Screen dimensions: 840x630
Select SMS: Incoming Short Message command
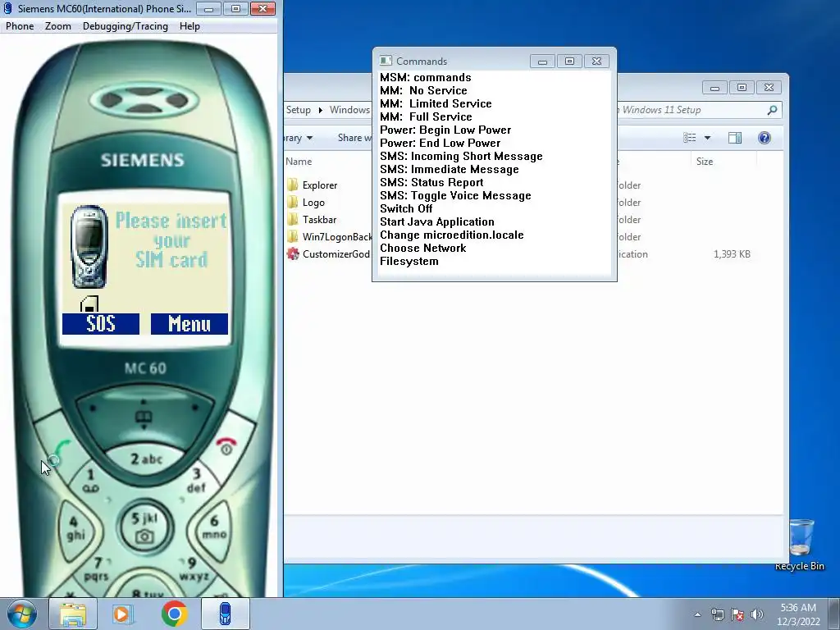[461, 156]
